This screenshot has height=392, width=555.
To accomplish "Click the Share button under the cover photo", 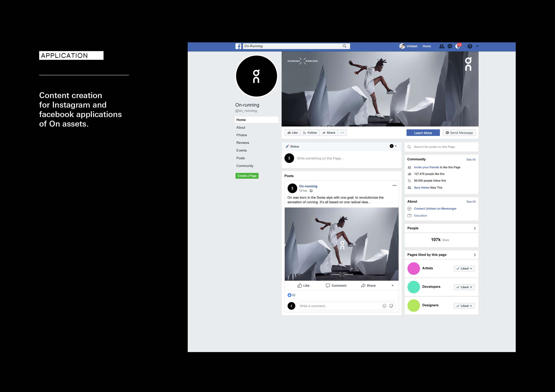I will pos(329,133).
